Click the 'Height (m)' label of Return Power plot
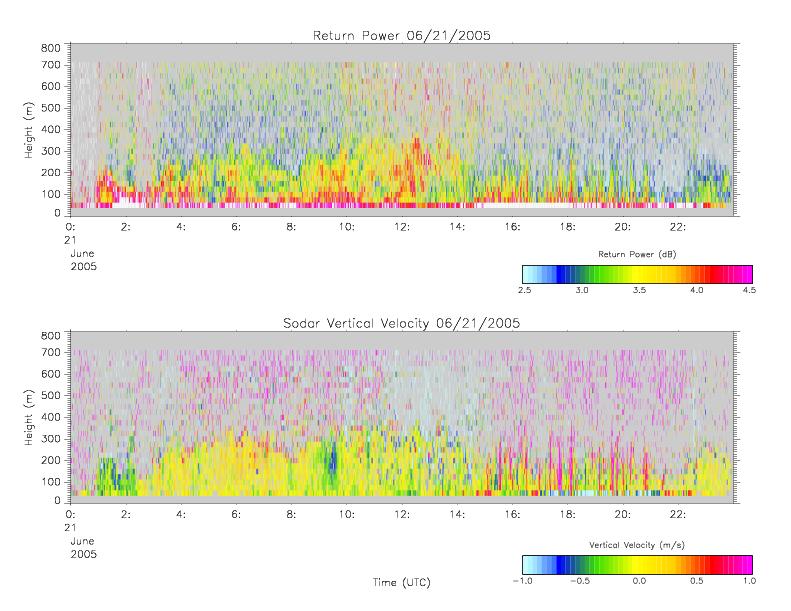This screenshot has width=791, height=611. point(29,130)
